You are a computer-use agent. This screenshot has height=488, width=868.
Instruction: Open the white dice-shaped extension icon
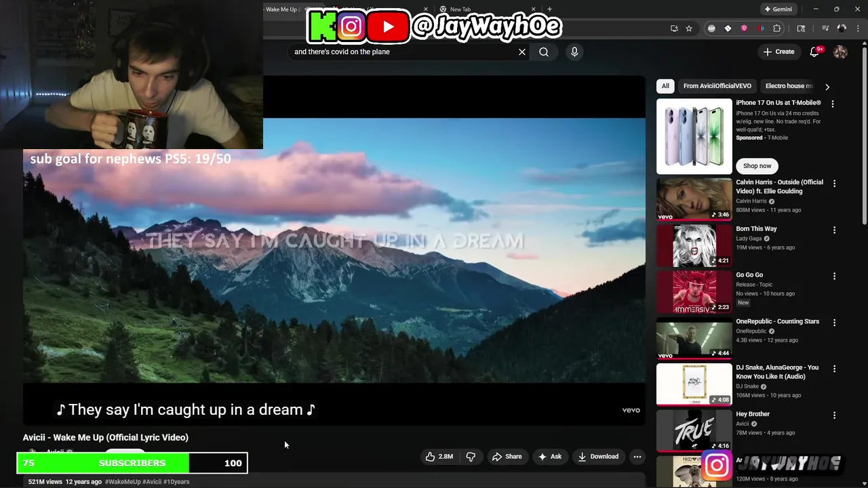tap(728, 28)
